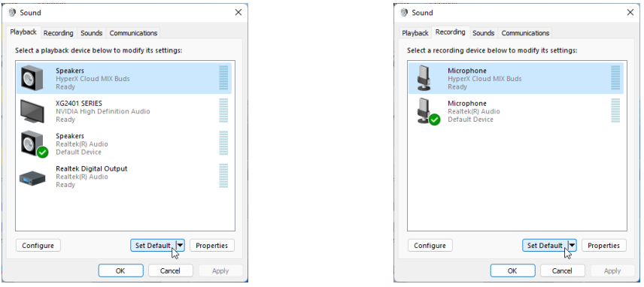Open Set Default dropdown arrow in Playback window
644x287 pixels.
(180, 245)
